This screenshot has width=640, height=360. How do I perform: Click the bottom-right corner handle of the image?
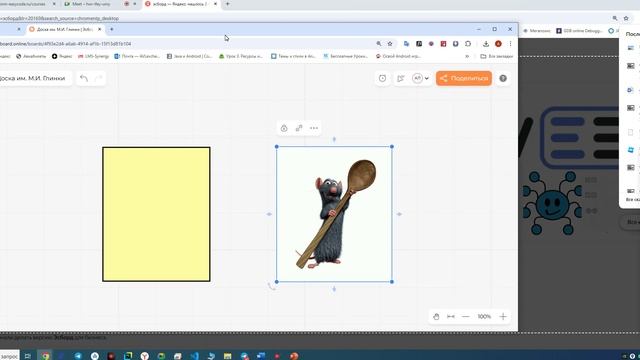[392, 282]
